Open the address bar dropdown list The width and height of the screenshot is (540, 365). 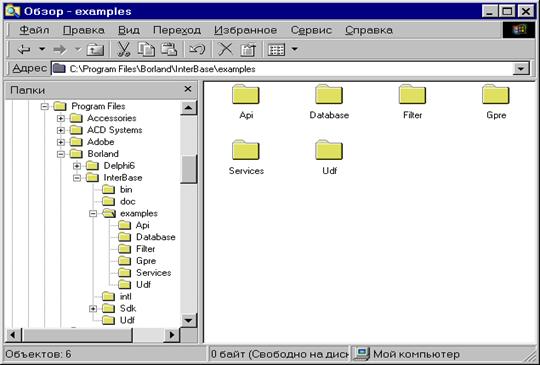[521, 69]
